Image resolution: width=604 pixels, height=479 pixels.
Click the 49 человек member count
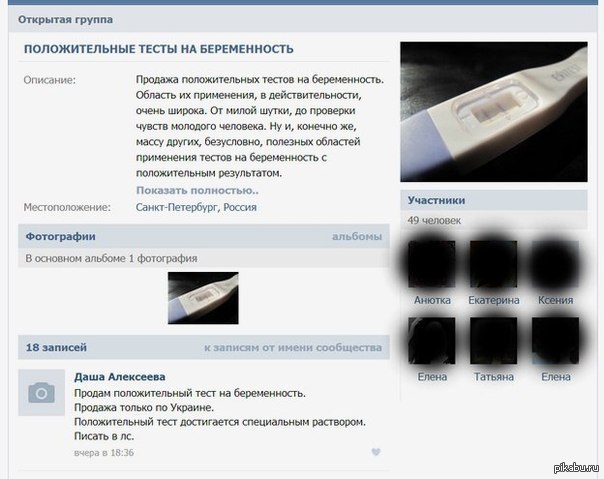tap(434, 220)
